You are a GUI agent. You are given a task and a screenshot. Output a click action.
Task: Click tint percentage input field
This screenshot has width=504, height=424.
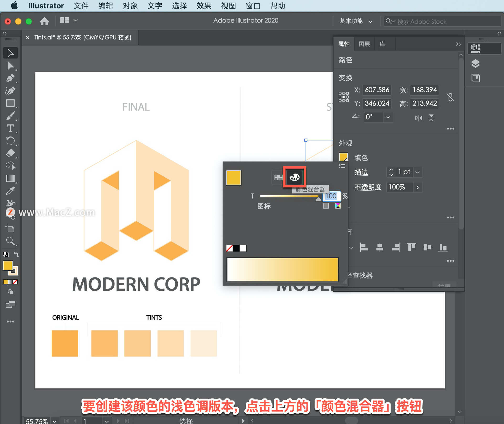(332, 196)
